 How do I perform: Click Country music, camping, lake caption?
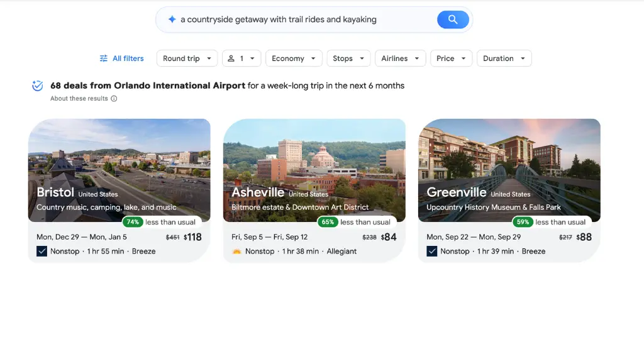click(x=106, y=208)
